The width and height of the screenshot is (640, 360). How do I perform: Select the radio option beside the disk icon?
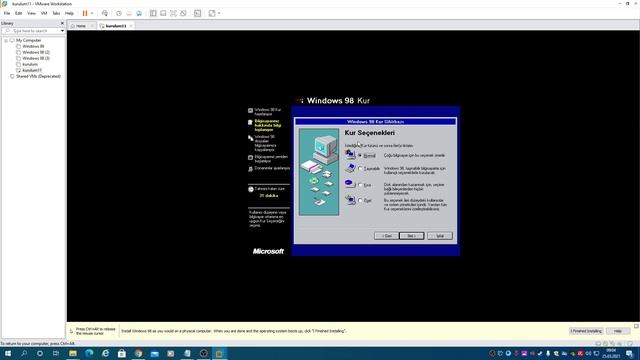tap(360, 185)
